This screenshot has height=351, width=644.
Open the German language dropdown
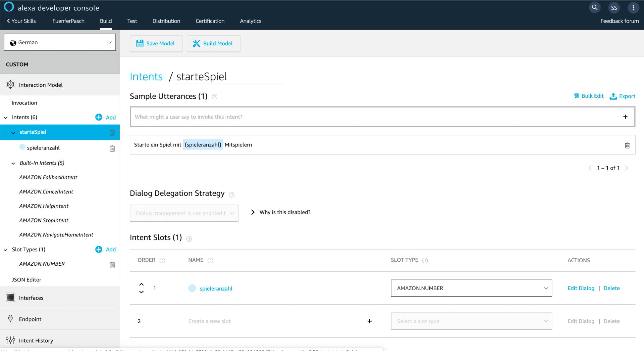60,42
